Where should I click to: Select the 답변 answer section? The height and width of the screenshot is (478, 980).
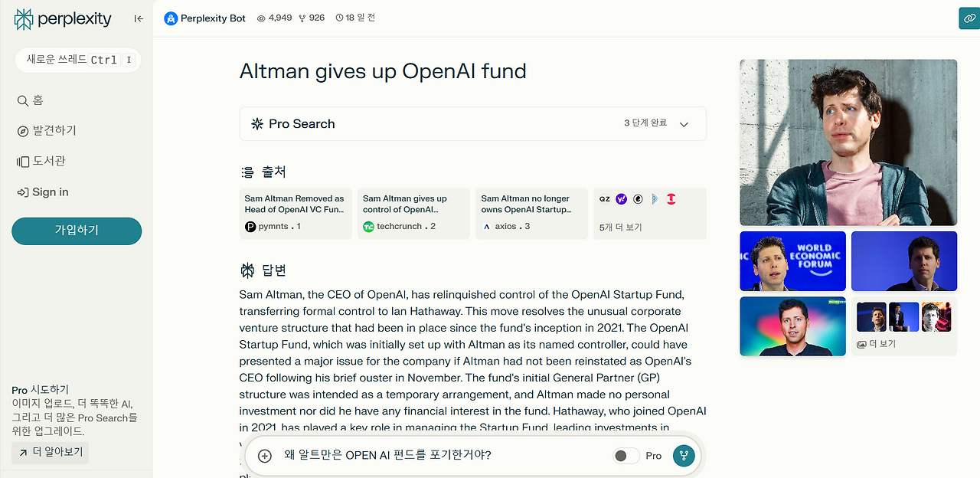point(268,270)
